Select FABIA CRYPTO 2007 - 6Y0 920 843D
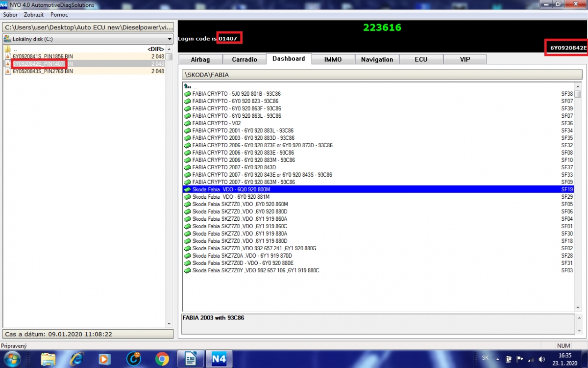 378,167
